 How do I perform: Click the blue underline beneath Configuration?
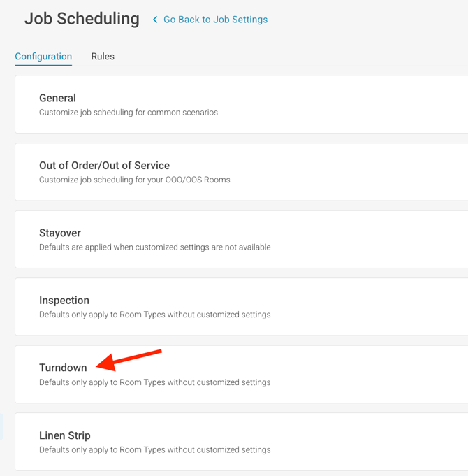point(43,65)
